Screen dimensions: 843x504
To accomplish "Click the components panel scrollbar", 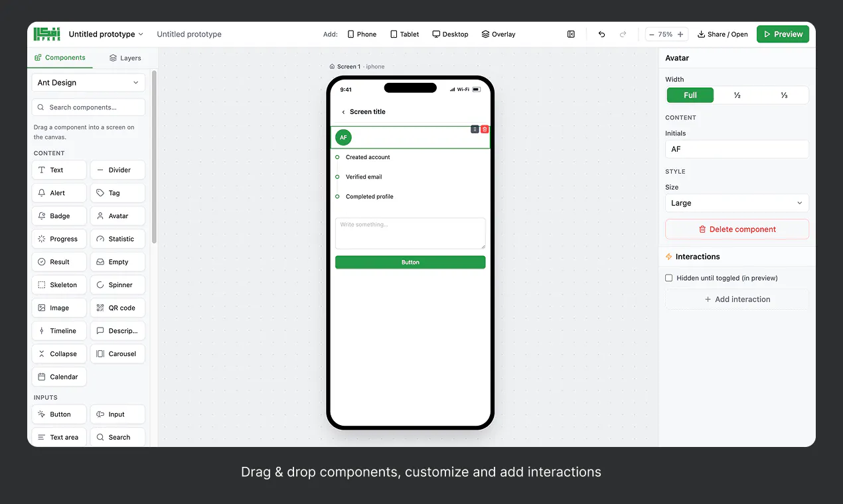I will pyautogui.click(x=155, y=157).
